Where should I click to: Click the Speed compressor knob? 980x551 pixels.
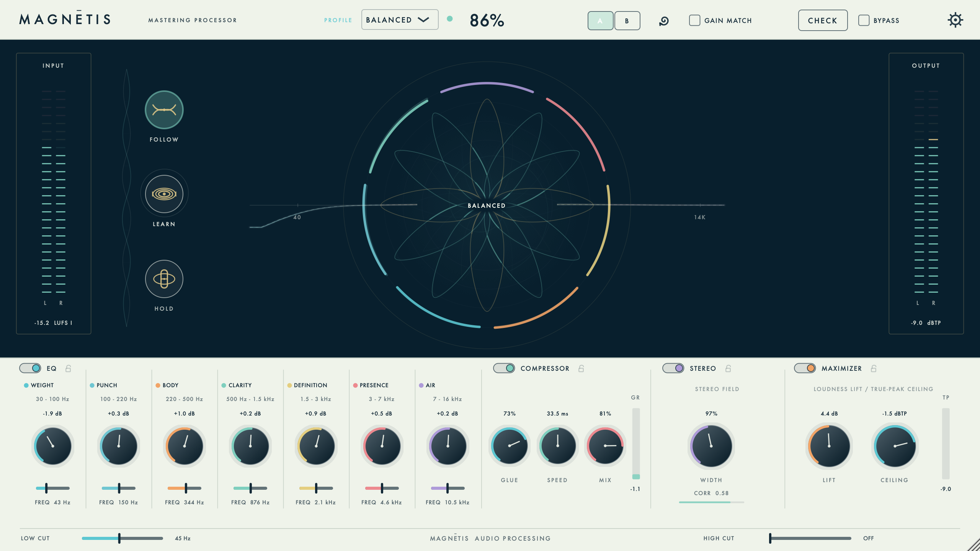click(557, 446)
